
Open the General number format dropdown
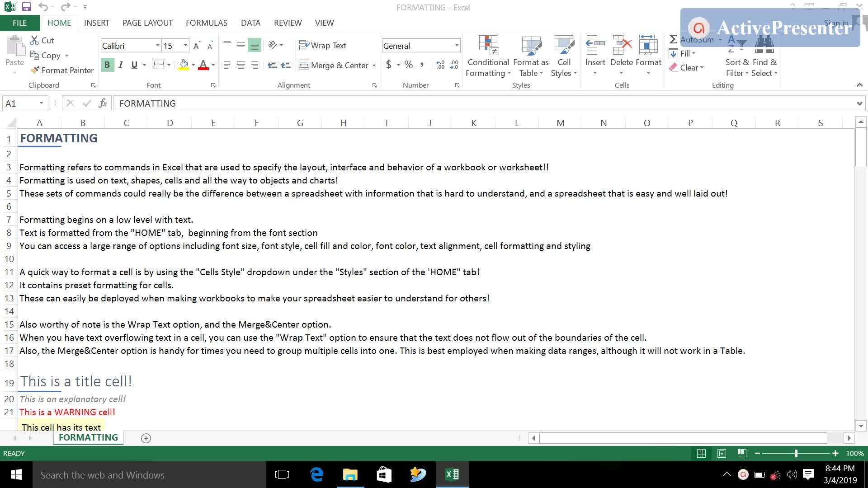point(457,46)
